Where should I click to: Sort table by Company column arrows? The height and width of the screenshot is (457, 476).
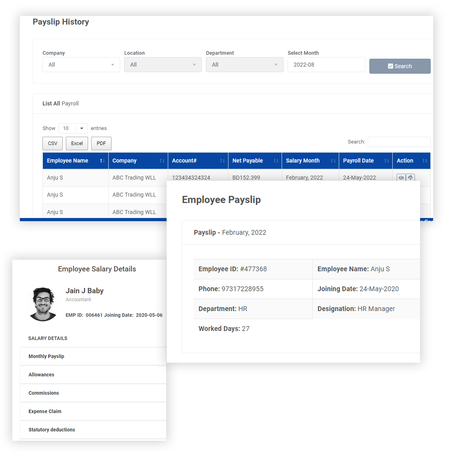pyautogui.click(x=162, y=161)
